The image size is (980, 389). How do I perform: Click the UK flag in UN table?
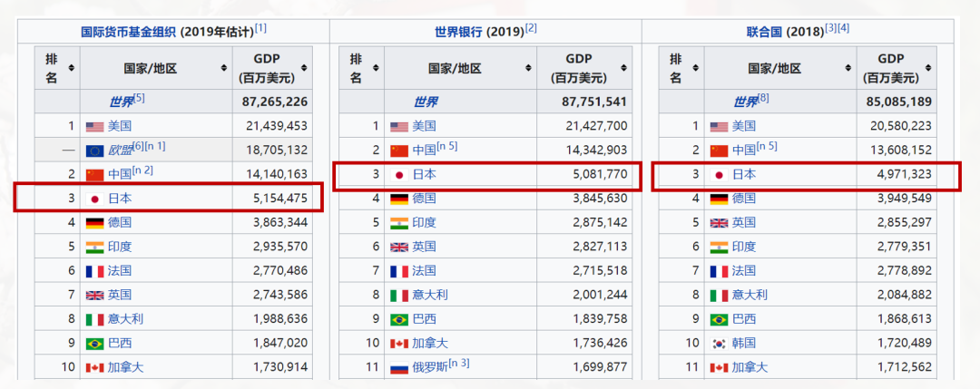pyautogui.click(x=719, y=223)
